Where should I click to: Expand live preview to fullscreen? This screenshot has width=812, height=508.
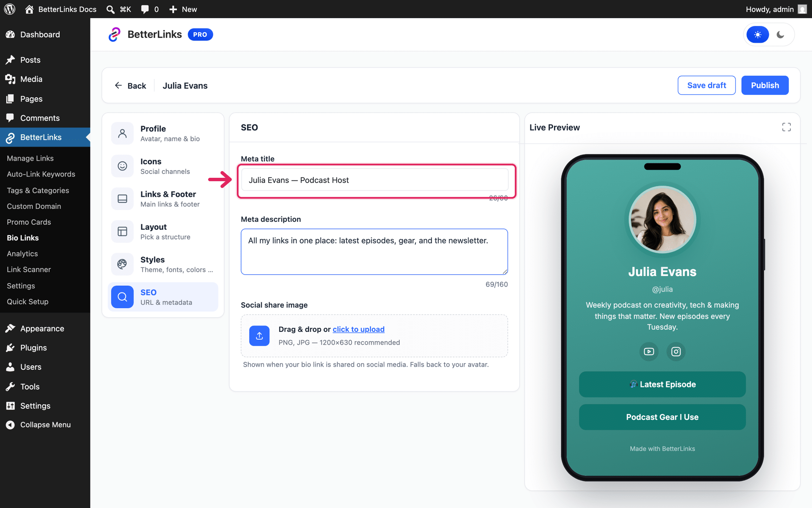tap(786, 127)
